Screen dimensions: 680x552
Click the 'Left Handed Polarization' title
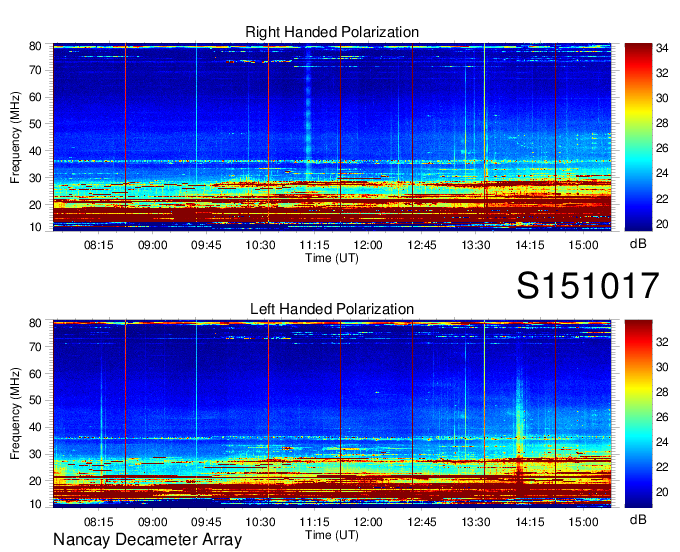[332, 309]
